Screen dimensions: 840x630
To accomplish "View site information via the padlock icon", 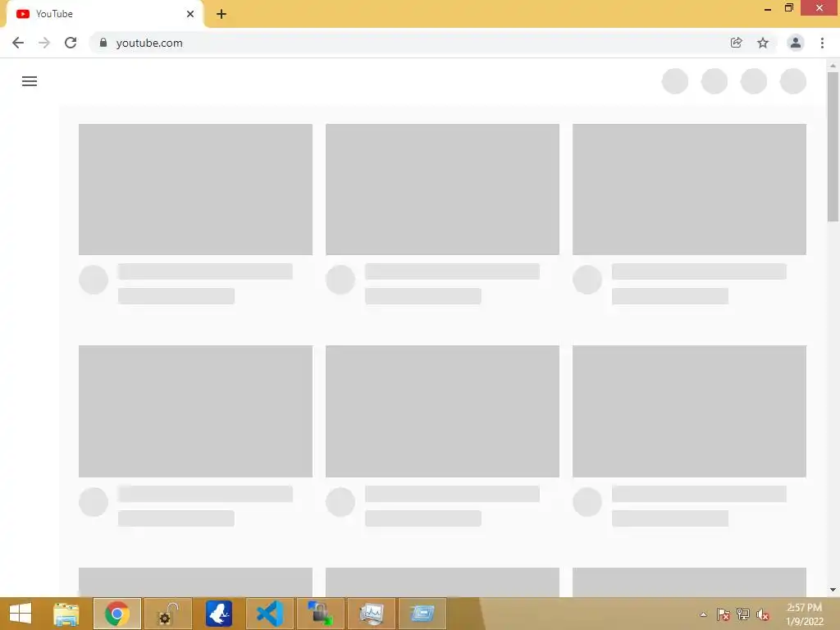I will click(103, 43).
